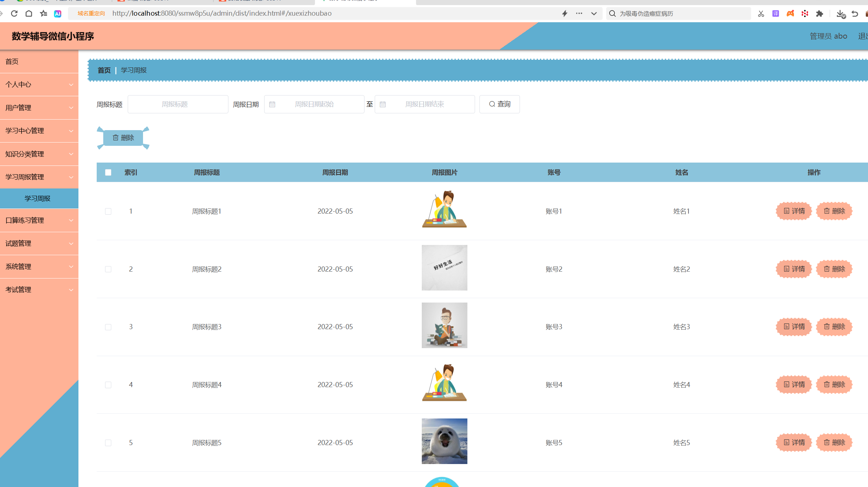Check the checkbox for row 3
The width and height of the screenshot is (868, 487).
[x=108, y=327]
